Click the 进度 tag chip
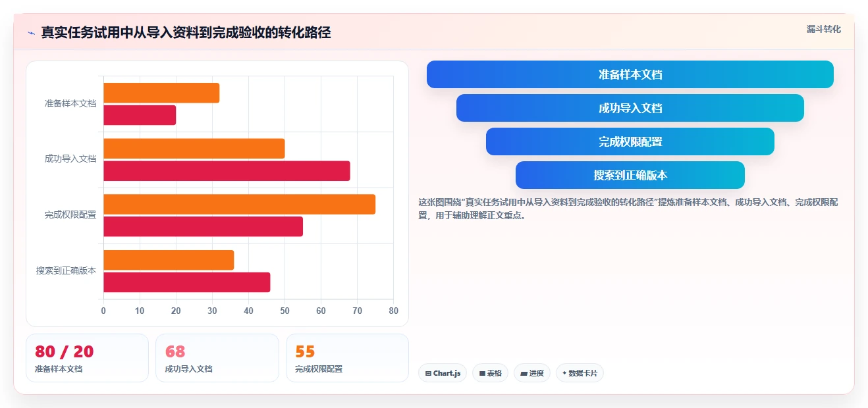 (x=532, y=373)
